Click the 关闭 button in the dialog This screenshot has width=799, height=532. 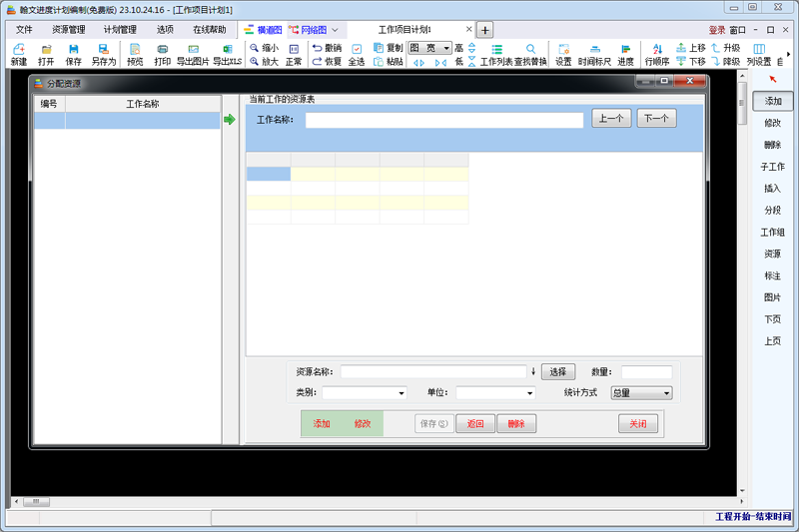(x=637, y=424)
